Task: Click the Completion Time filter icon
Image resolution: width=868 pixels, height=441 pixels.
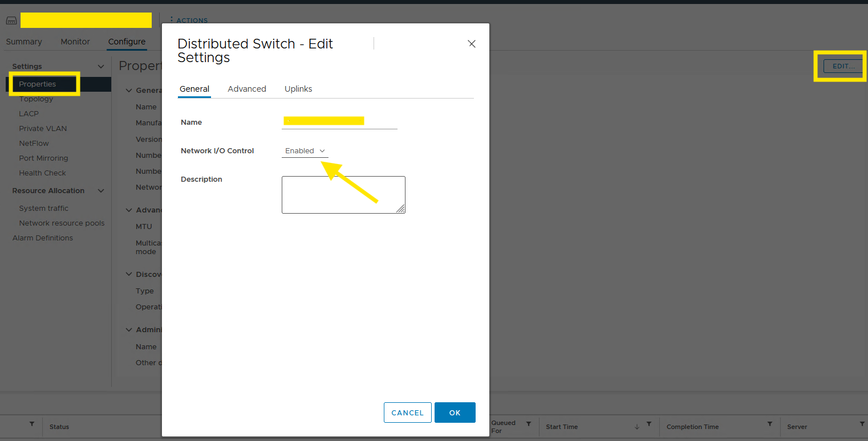Action: 770,424
